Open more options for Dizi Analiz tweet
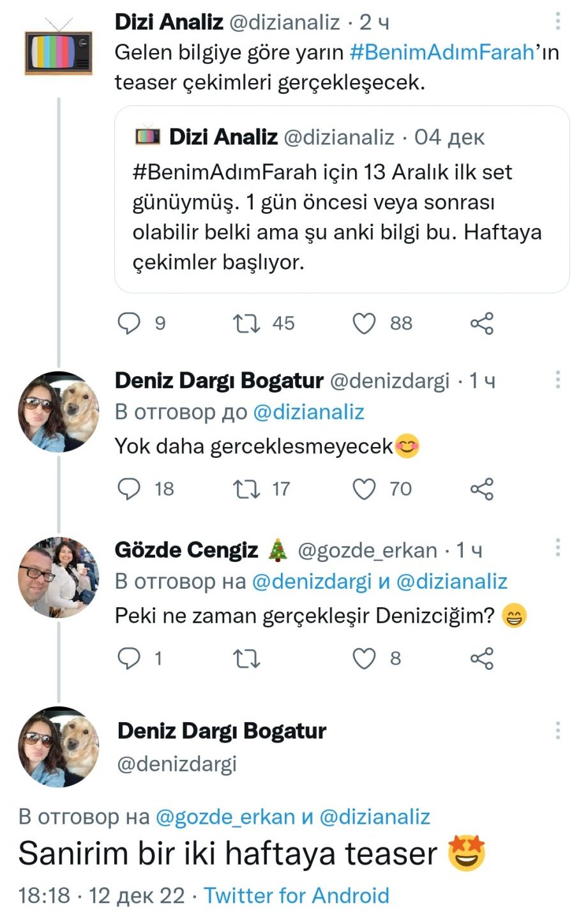588x917 pixels. [558, 22]
